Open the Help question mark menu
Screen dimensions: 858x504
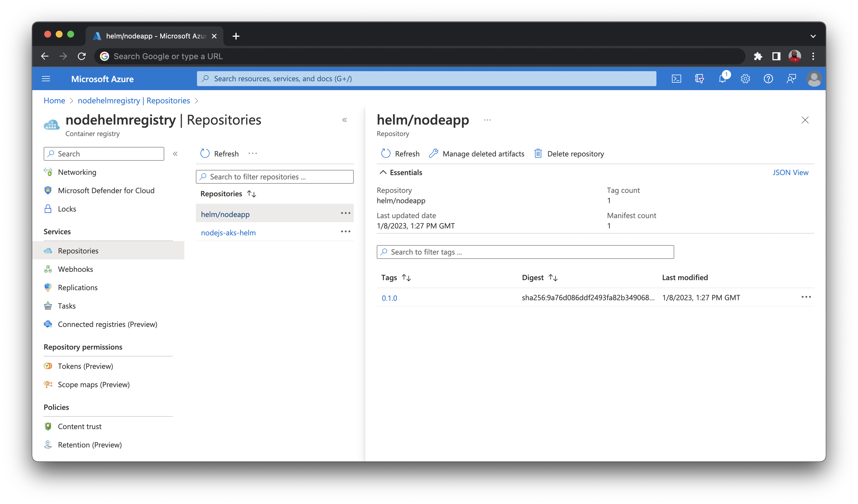(768, 79)
